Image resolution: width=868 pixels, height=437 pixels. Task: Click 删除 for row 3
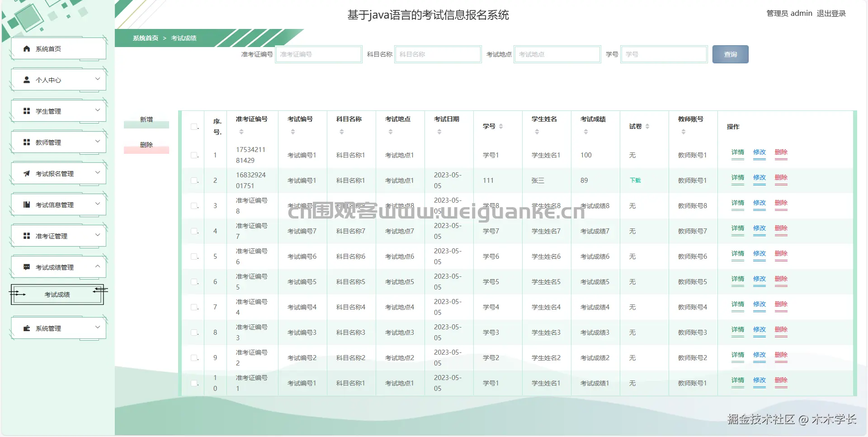(781, 203)
